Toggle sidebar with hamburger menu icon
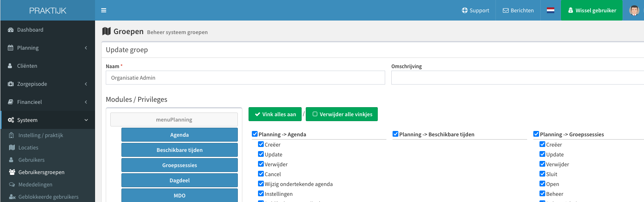Screen dimensions: 644x202 pos(104,10)
